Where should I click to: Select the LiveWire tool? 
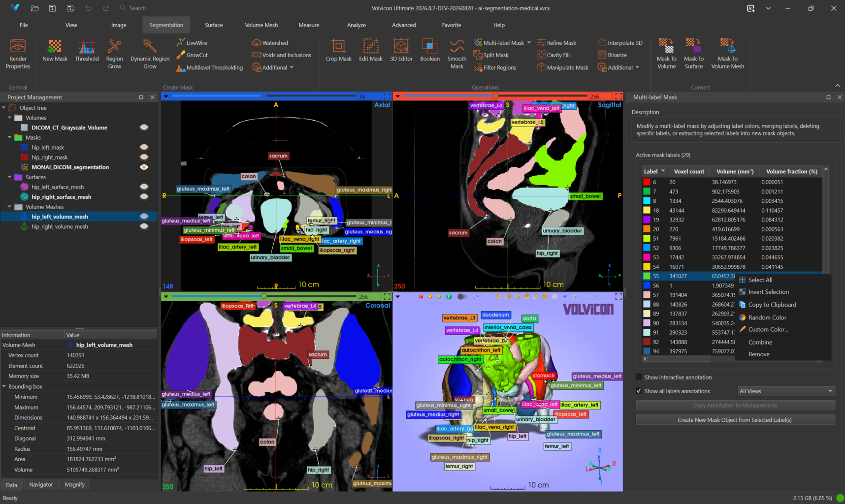coord(192,43)
